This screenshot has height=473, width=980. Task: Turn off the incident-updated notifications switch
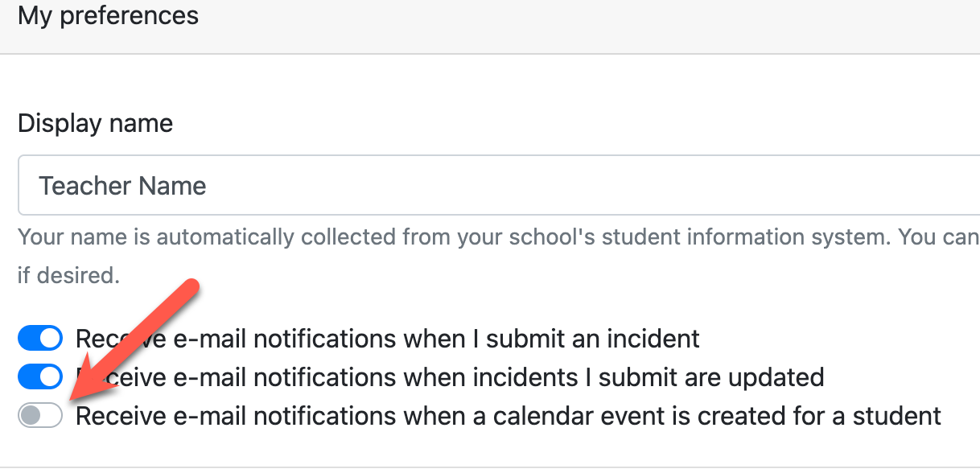point(40,376)
